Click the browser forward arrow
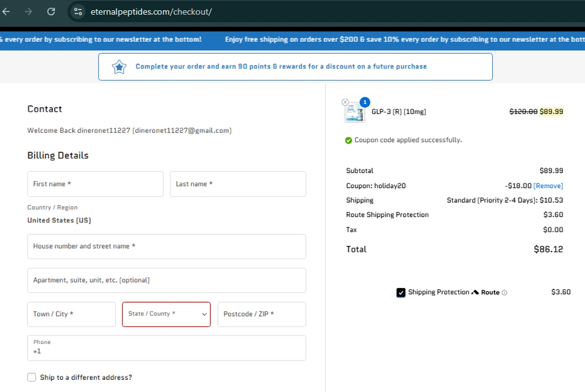This screenshot has height=392, width=585. pos(28,12)
